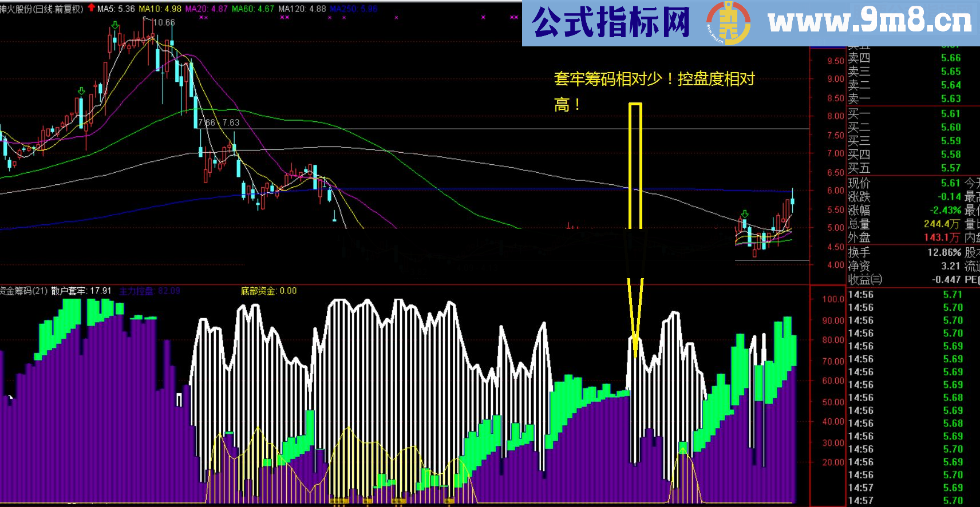Click the 公式指标网 banner title
This screenshot has height=507, width=980.
pyautogui.click(x=611, y=23)
